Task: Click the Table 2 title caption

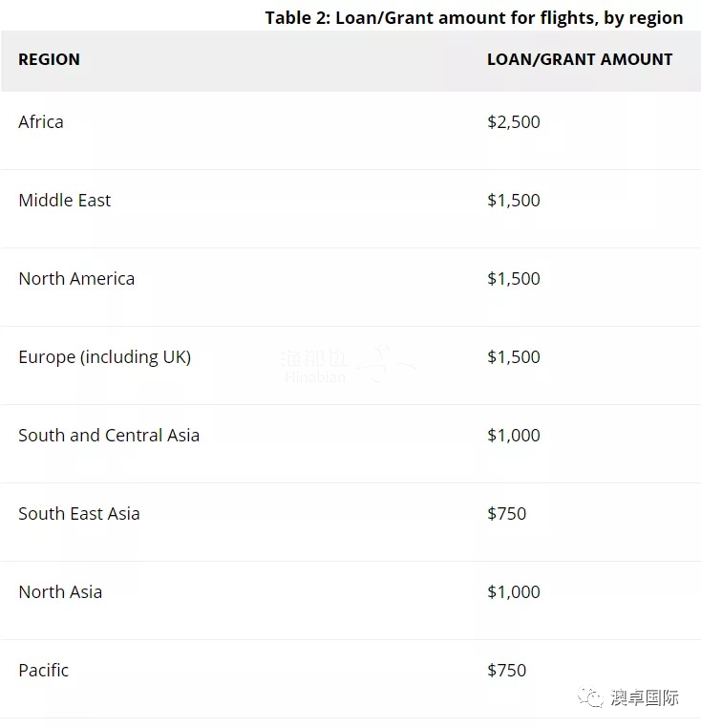Action: 474,17
